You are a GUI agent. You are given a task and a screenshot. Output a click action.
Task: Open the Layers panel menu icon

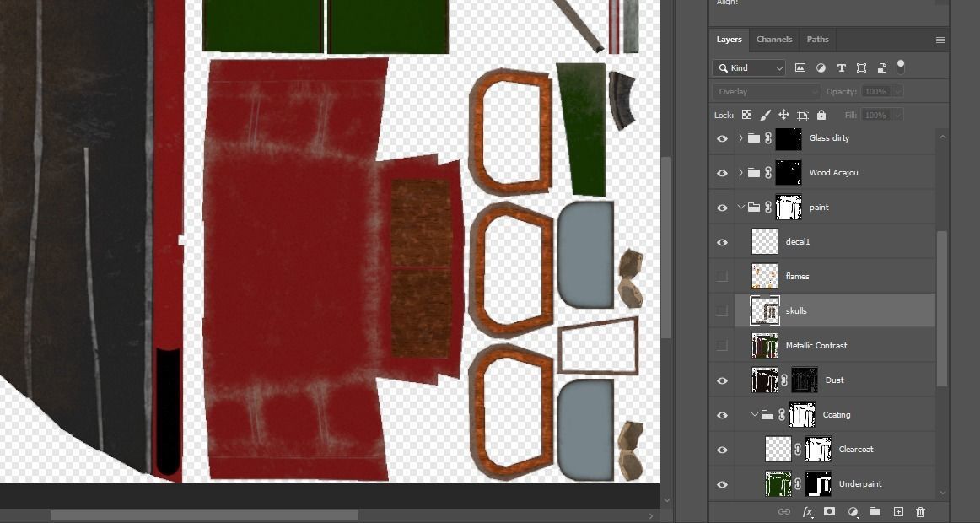[940, 40]
